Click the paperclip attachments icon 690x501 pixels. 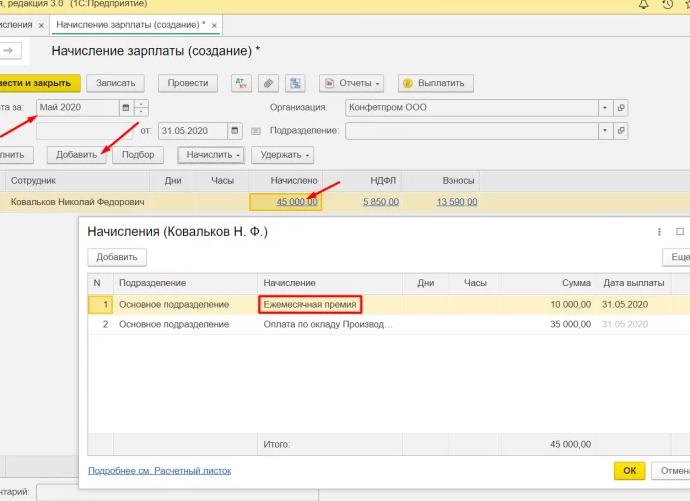click(268, 83)
